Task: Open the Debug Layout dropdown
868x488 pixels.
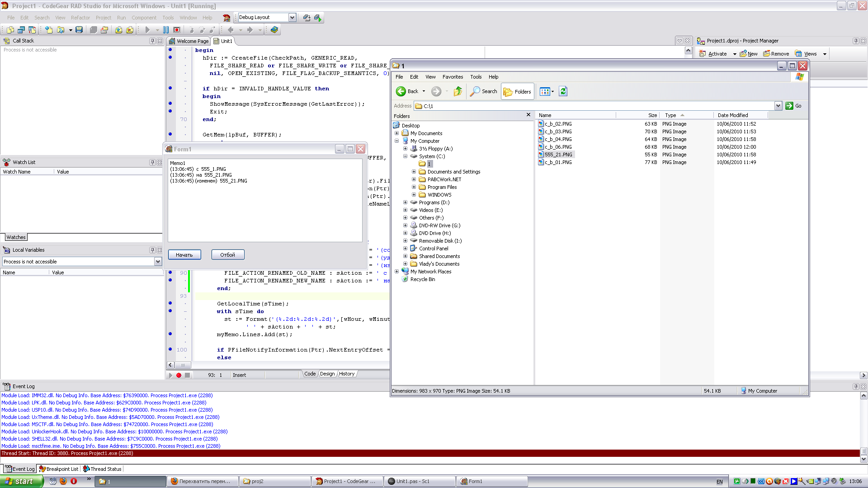Action: tap(292, 18)
